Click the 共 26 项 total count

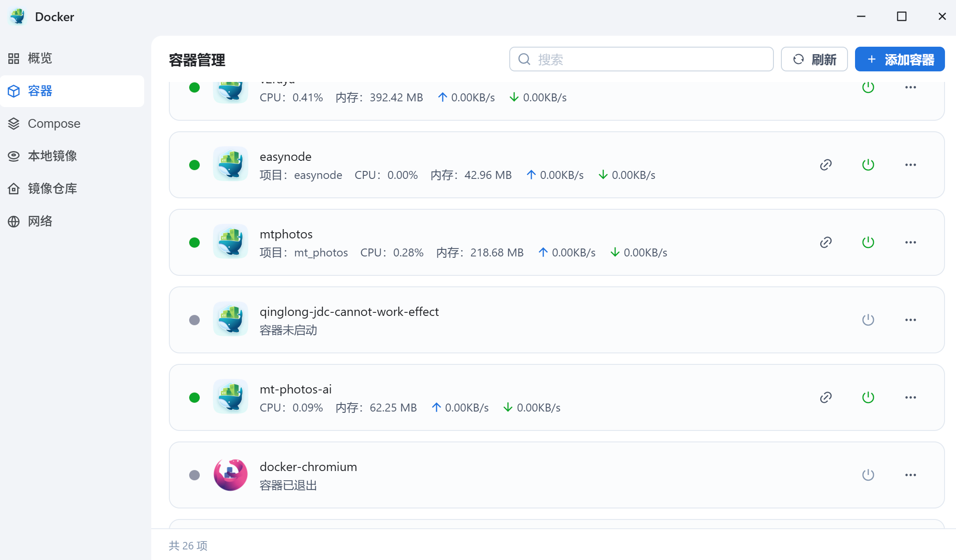tap(188, 546)
